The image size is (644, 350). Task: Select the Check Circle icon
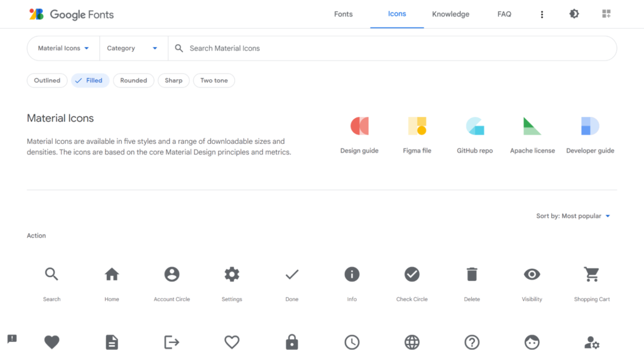point(412,275)
